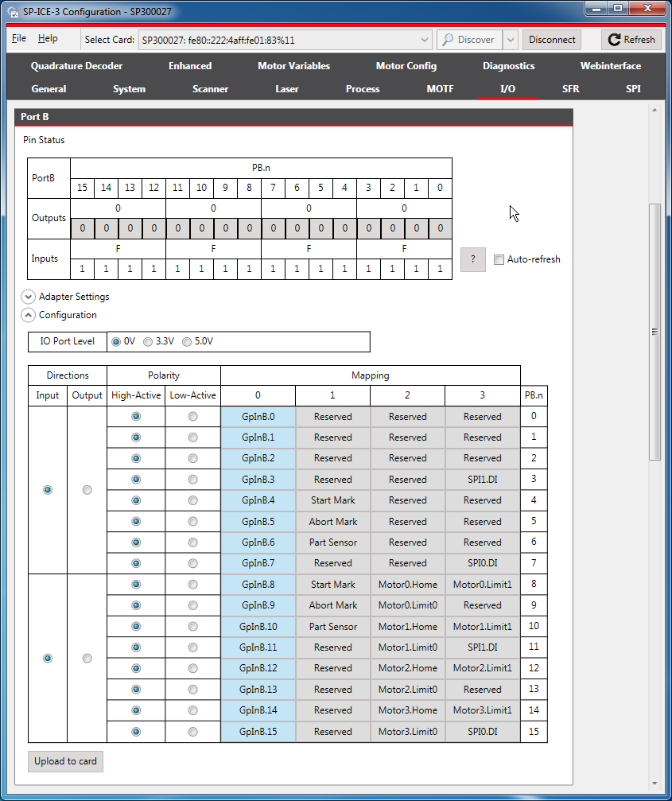The image size is (672, 801).
Task: Open the Discover dropdown arrow
Action: click(511, 40)
